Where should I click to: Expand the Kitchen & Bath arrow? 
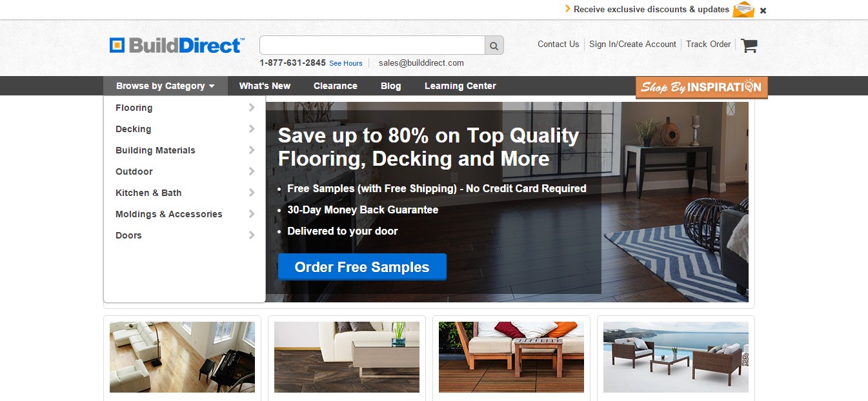coord(252,193)
